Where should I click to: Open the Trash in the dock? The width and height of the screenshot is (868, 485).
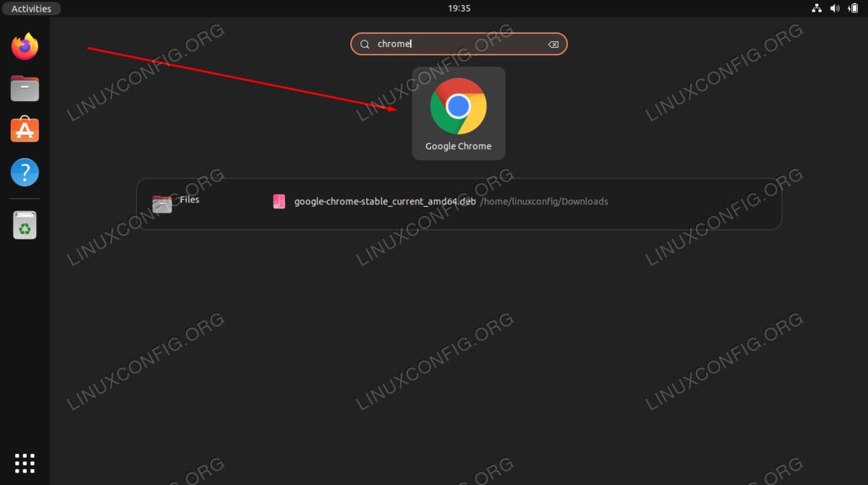click(x=25, y=225)
